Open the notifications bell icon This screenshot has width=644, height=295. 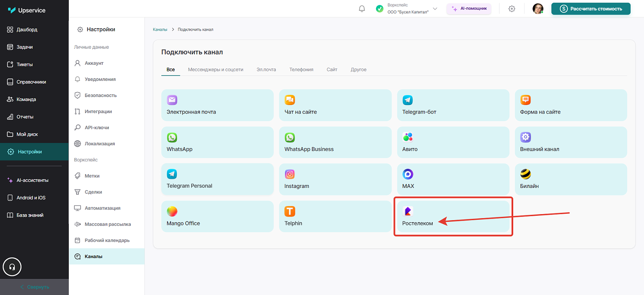click(x=362, y=8)
